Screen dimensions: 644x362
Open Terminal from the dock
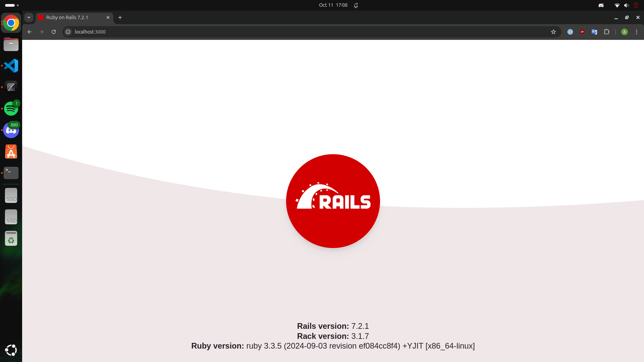coord(11,173)
